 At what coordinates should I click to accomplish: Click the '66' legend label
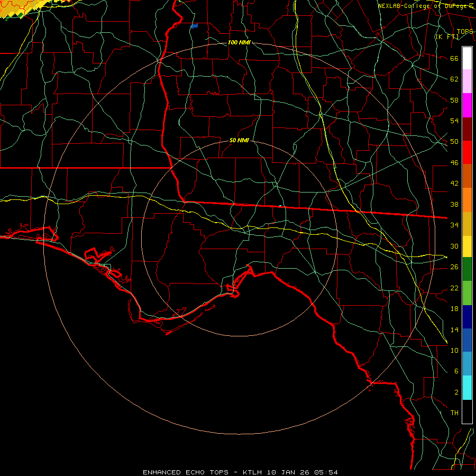point(454,58)
